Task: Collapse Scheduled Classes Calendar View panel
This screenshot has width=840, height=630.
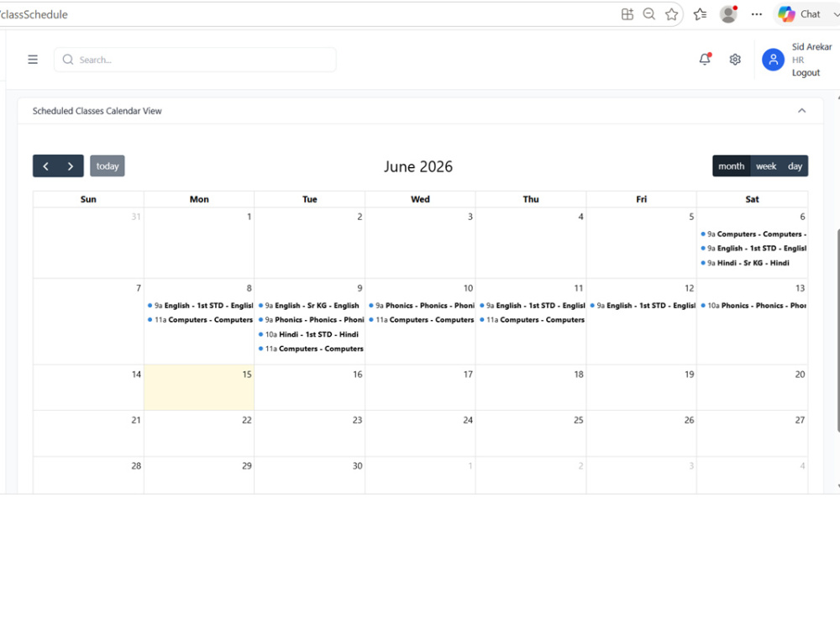Action: [x=802, y=111]
